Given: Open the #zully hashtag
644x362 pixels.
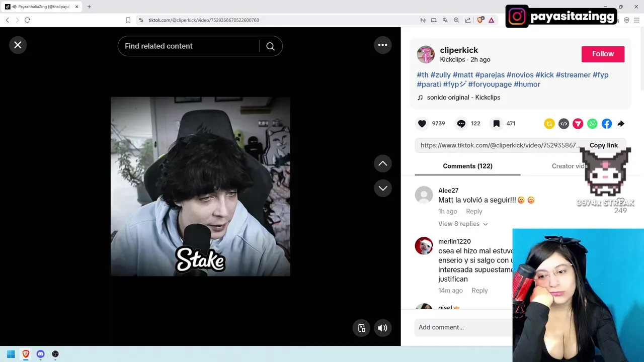Looking at the screenshot, I should click(441, 75).
